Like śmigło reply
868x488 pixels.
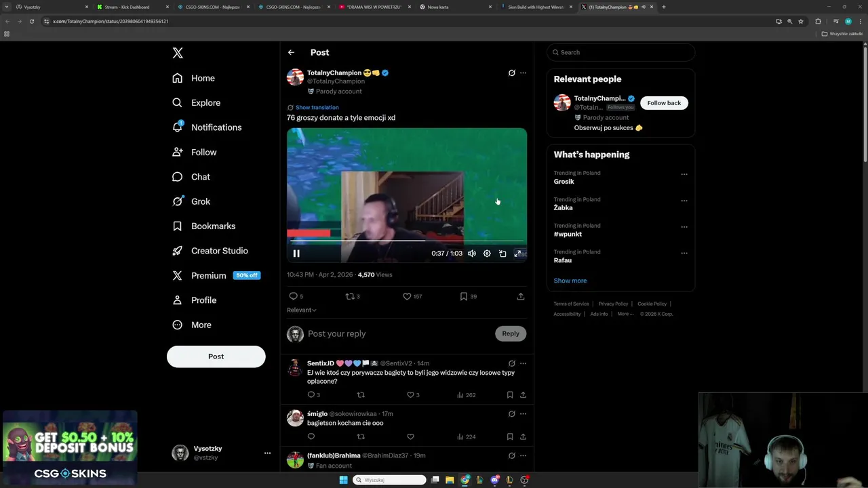[x=410, y=436]
